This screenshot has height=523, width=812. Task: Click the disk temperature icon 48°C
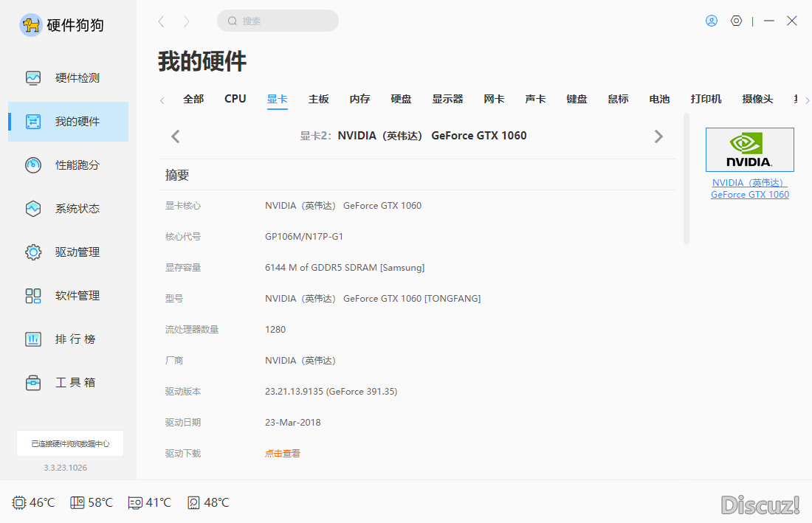pyautogui.click(x=193, y=503)
